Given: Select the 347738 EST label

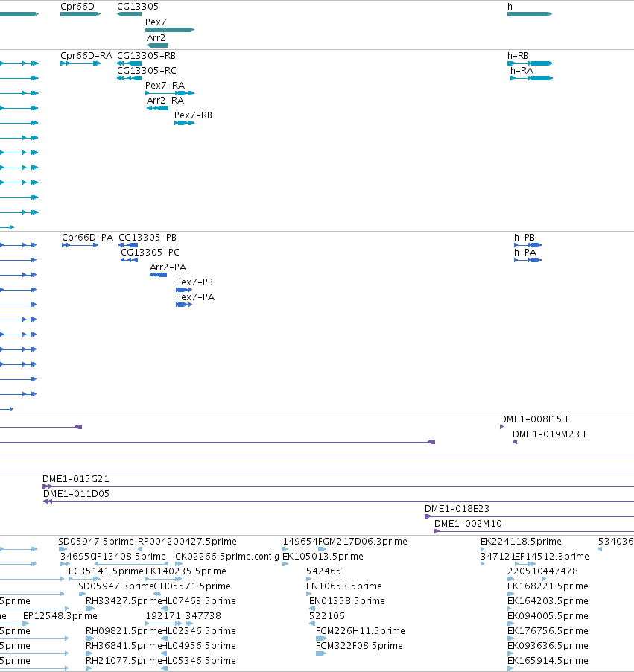Looking at the screenshot, I should 203,615.
